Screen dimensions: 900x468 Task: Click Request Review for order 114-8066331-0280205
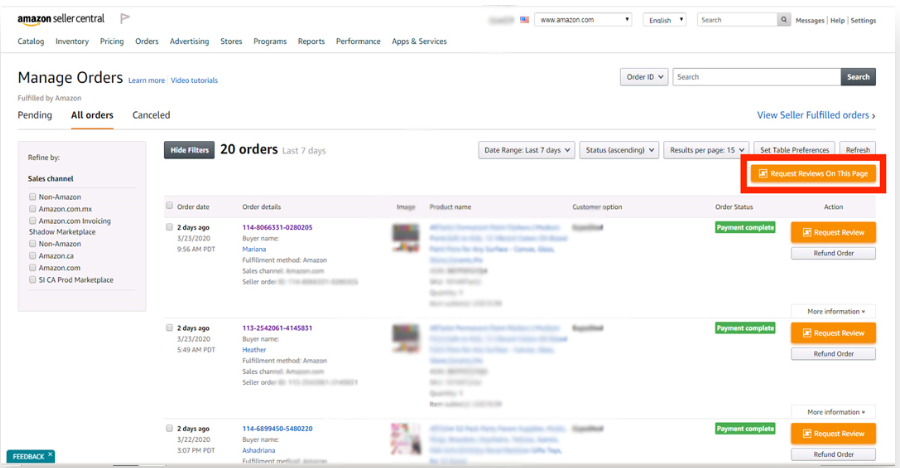tap(833, 233)
